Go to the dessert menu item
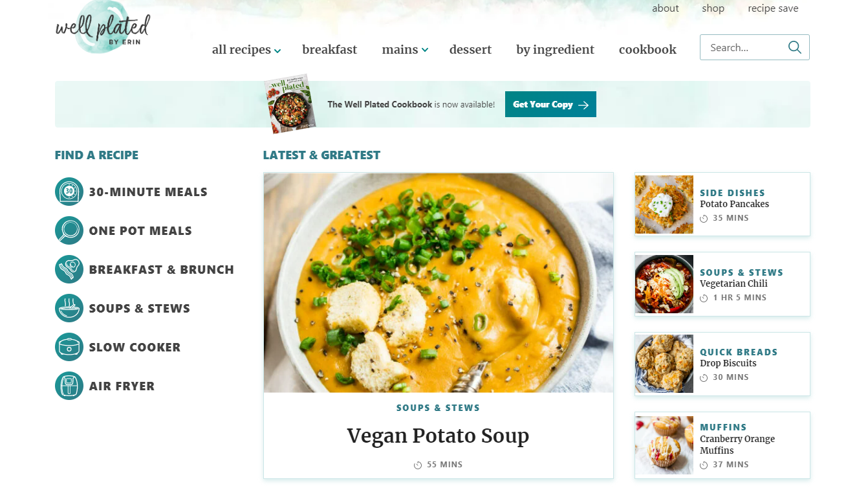This screenshot has width=868, height=499. [x=470, y=49]
